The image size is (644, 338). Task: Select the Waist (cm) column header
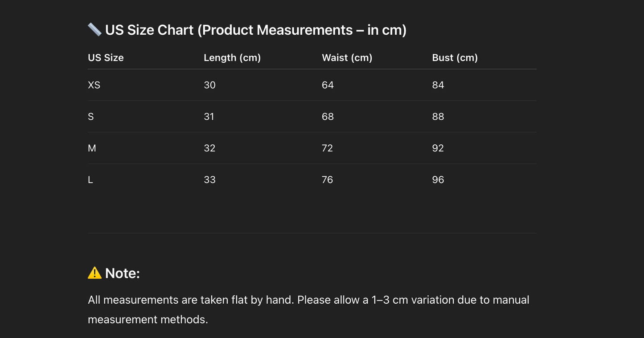347,57
